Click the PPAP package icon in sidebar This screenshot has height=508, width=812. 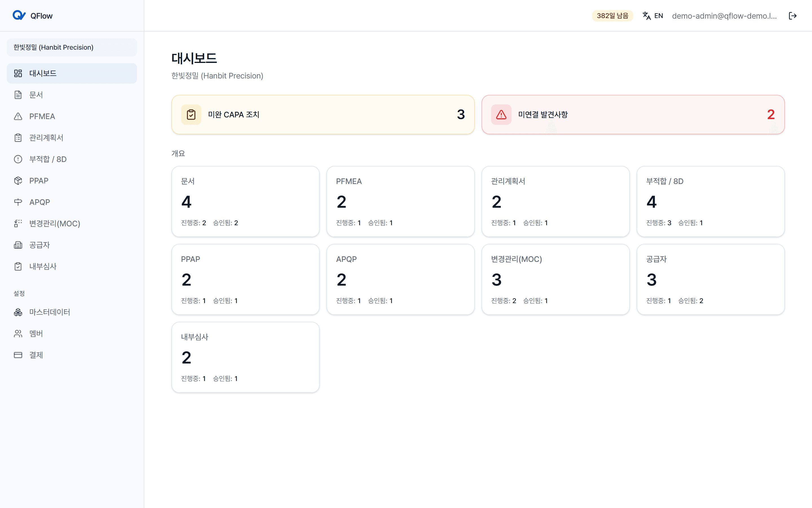pos(18,181)
